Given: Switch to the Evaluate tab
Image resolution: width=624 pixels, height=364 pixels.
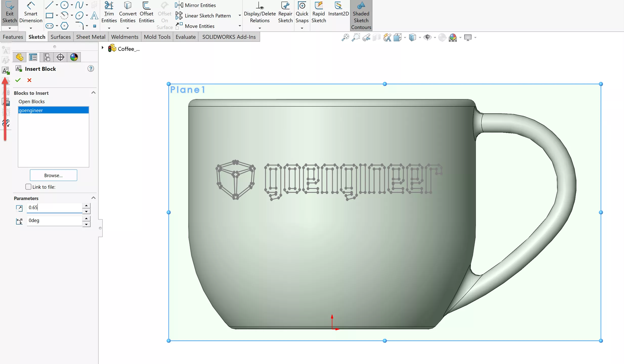Looking at the screenshot, I should (x=186, y=37).
